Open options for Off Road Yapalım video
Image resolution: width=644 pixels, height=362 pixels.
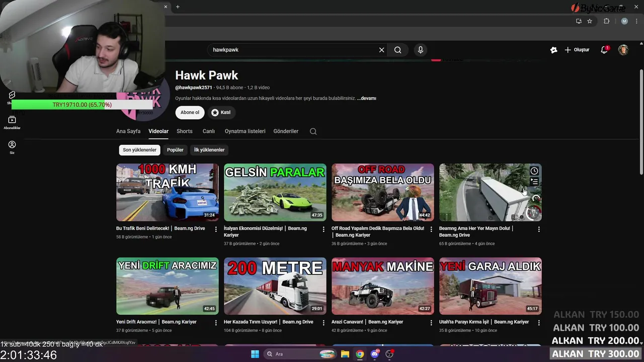431,229
